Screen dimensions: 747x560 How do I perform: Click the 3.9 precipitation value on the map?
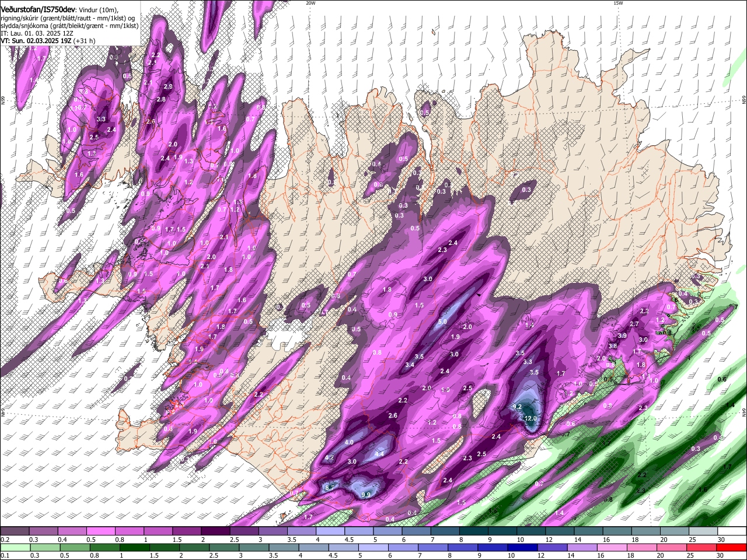[622, 335]
